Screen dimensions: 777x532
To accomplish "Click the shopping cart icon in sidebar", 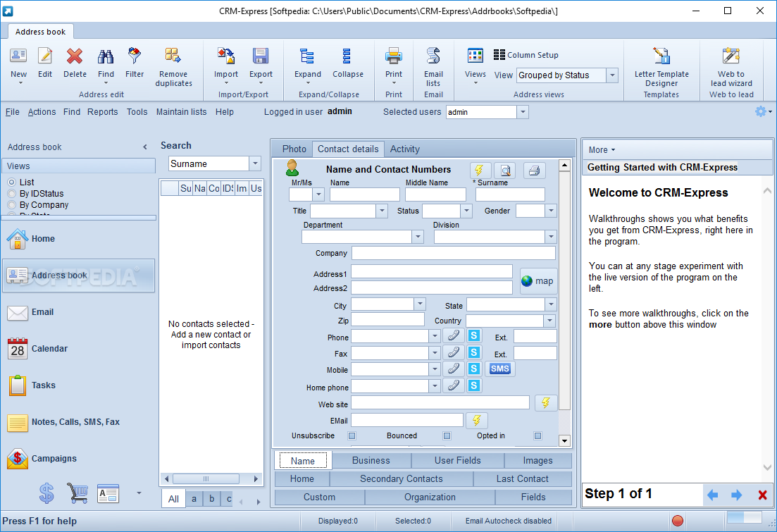I will pos(77,493).
